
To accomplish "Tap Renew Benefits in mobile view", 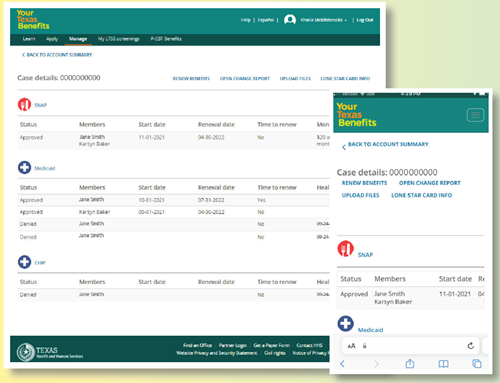I will click(364, 183).
